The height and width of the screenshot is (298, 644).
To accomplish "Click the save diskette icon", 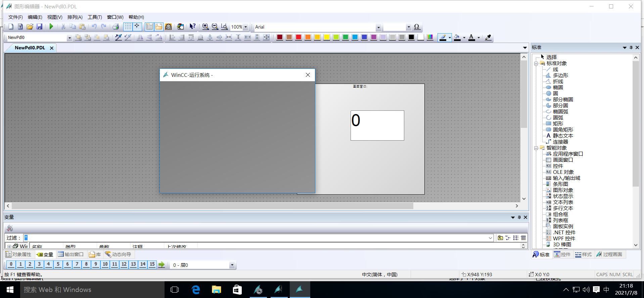I will 39,27.
